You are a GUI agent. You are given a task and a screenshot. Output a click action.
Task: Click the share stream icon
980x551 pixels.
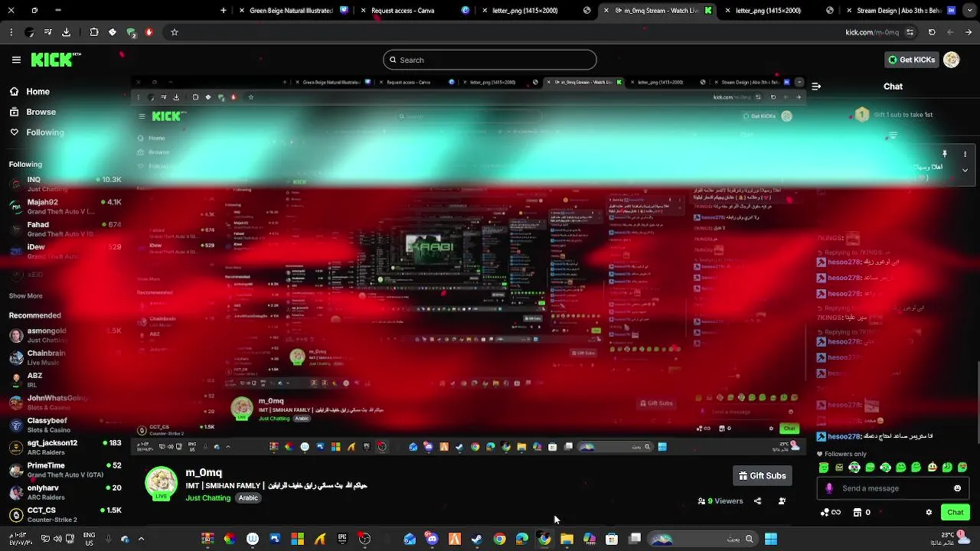click(x=757, y=501)
